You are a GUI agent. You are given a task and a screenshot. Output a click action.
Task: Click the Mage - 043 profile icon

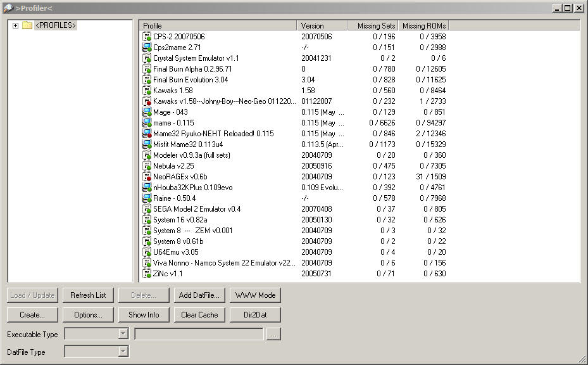click(x=147, y=112)
